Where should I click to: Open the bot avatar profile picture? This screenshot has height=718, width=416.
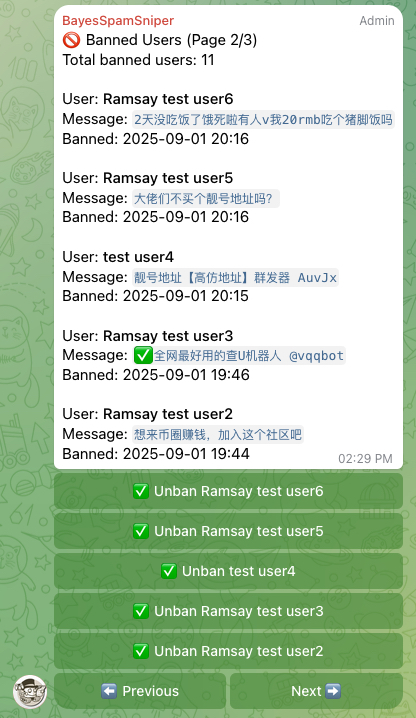(x=30, y=691)
